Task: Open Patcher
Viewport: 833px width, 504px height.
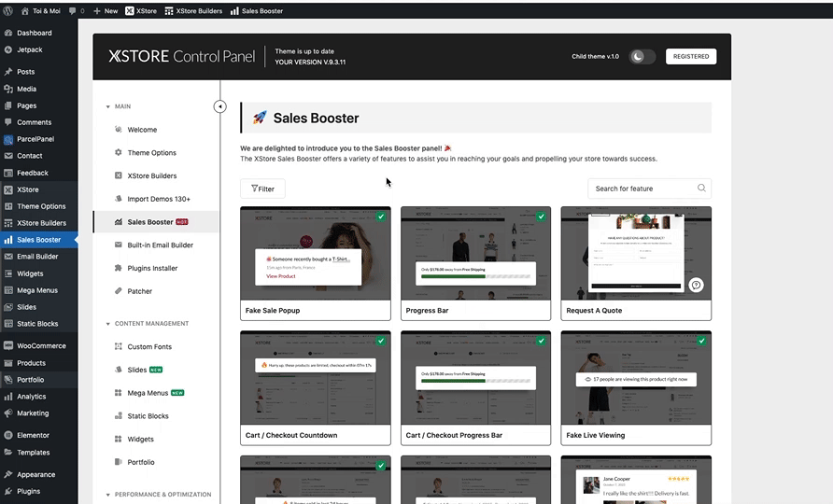Action: (x=140, y=291)
